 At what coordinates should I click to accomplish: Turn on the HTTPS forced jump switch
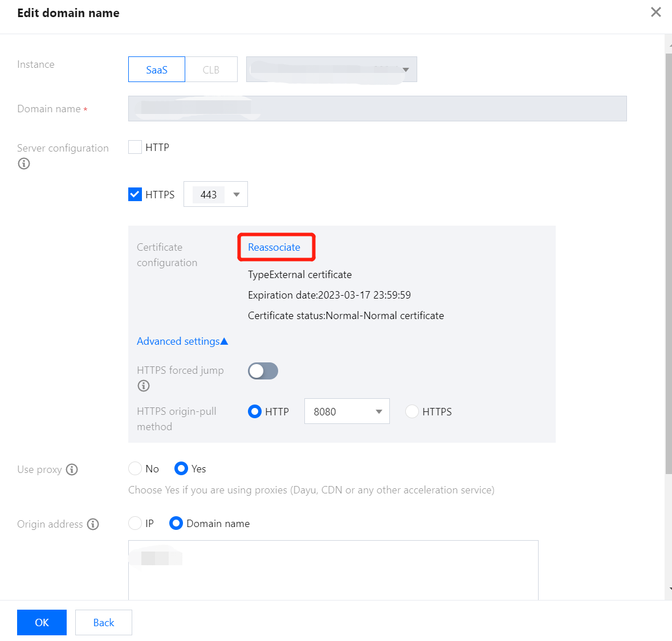coord(263,371)
